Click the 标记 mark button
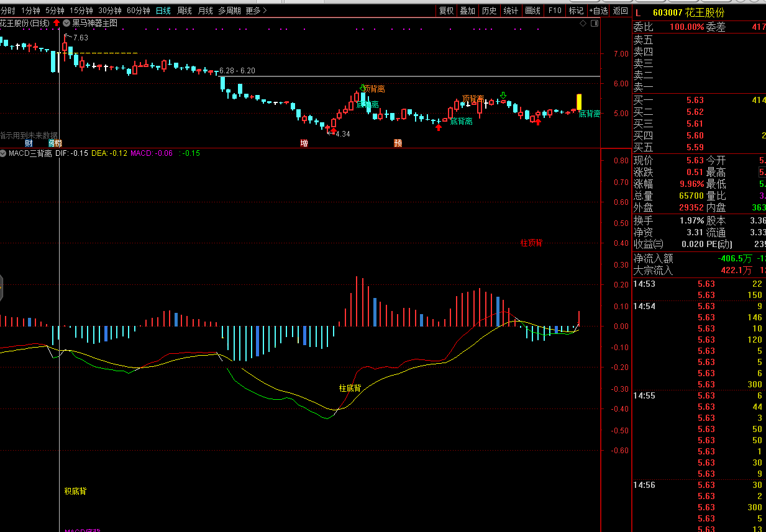 (576, 11)
